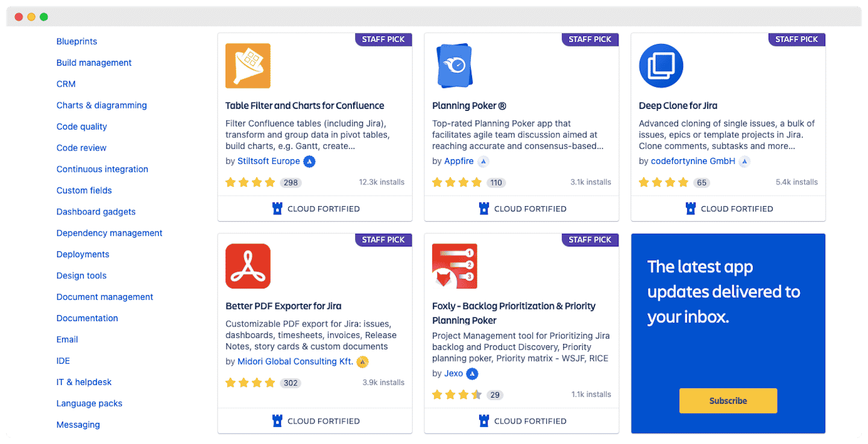
Task: Click the partner badge next to Appfire
Action: tap(483, 161)
